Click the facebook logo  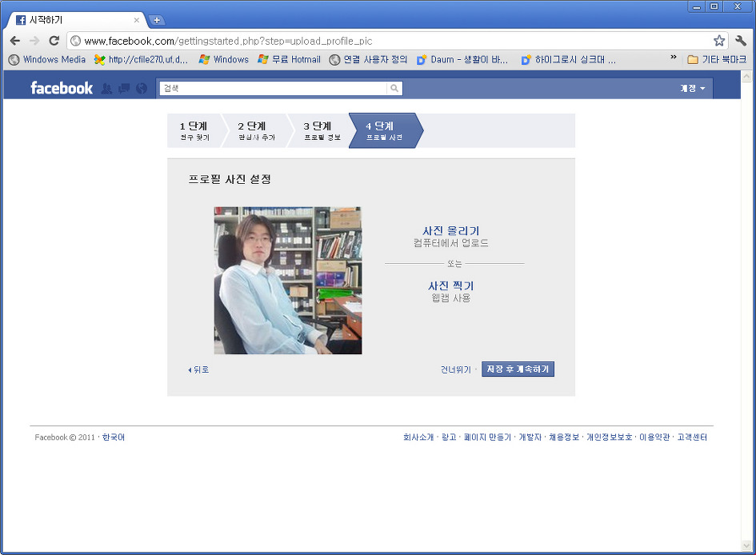62,88
